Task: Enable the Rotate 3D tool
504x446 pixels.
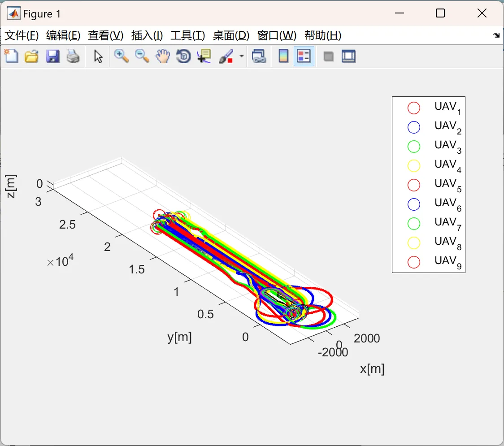Action: tap(183, 56)
